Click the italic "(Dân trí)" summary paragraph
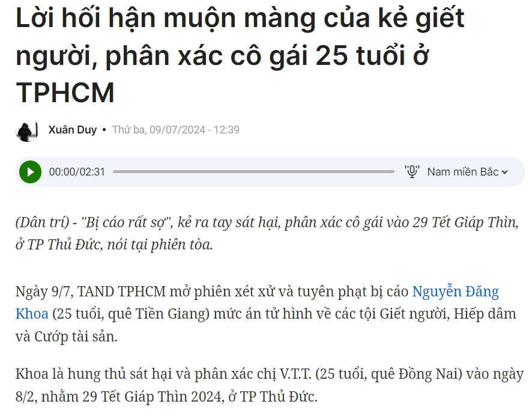The image size is (532, 416). [267, 233]
